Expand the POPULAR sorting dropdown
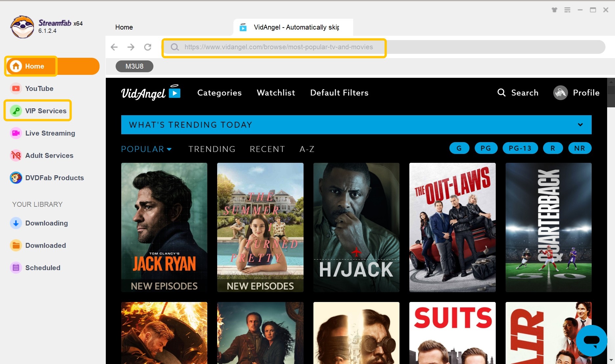This screenshot has width=615, height=364. pos(147,149)
